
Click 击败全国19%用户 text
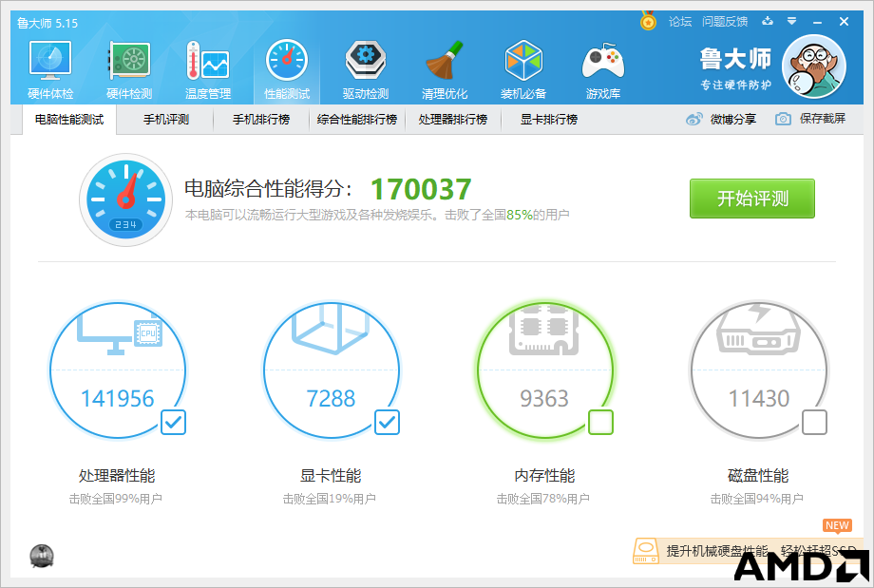[x=330, y=499]
